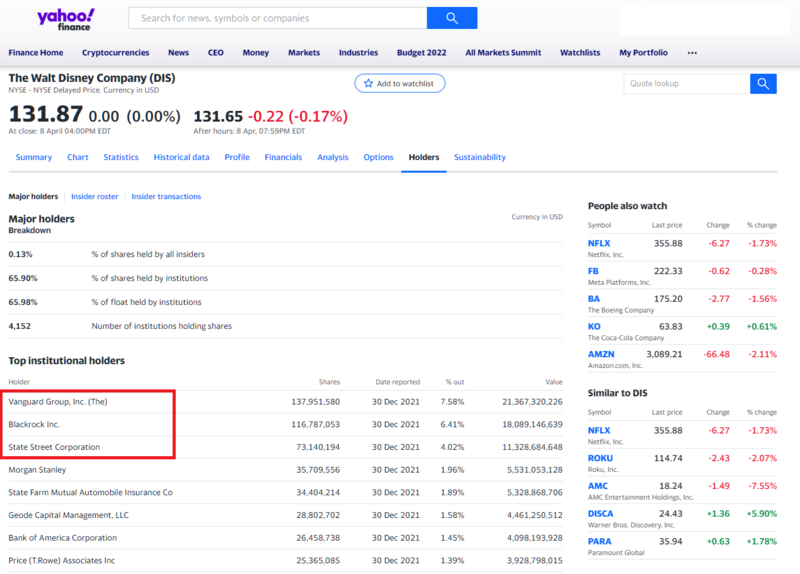Click the 21,367,320,226 value cell
This screenshot has width=800, height=574.
coord(532,402)
